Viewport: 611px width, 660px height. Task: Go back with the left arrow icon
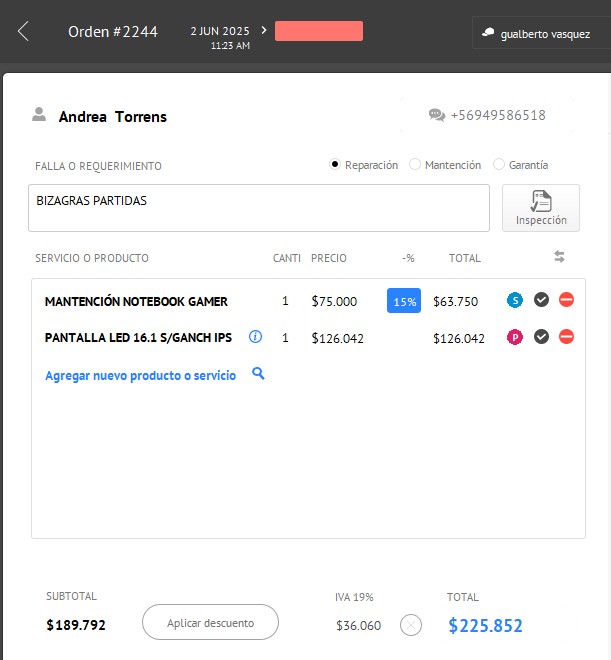[x=23, y=31]
